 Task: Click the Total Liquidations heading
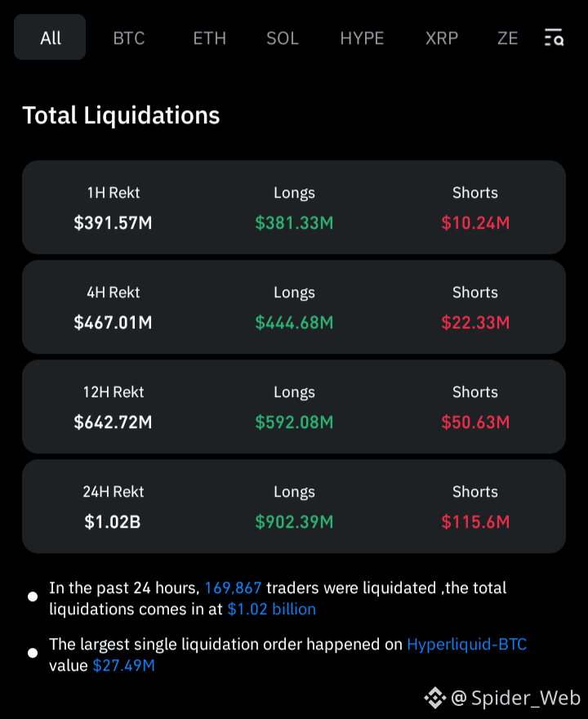pos(121,115)
